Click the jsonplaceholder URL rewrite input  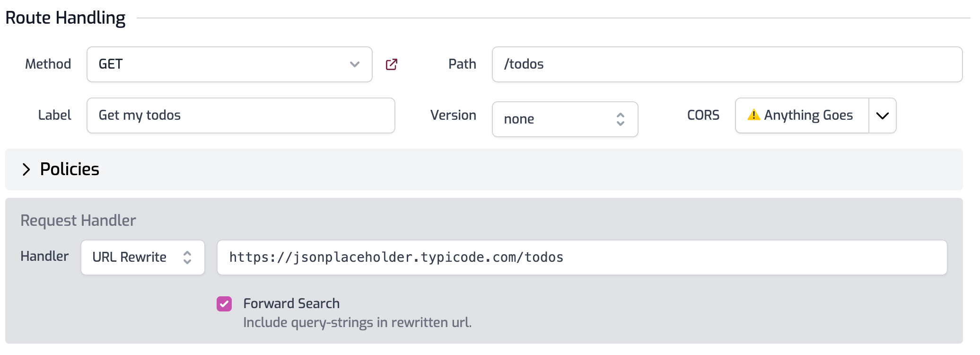point(582,257)
